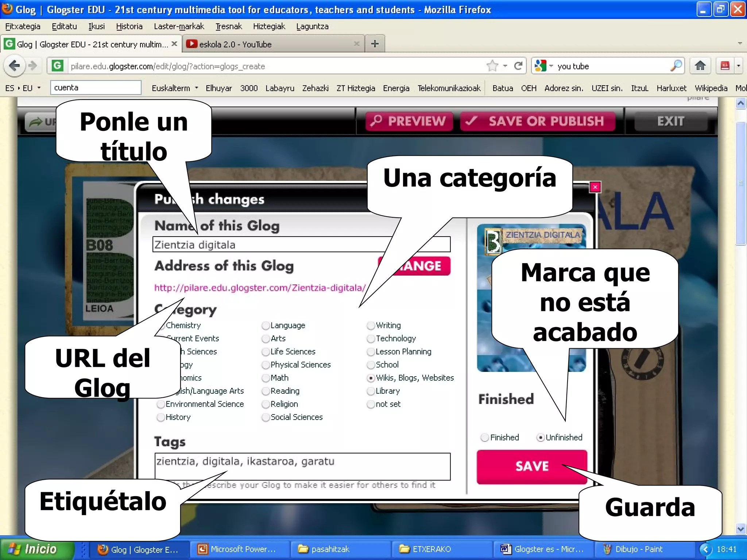Click Glogster site icon in address bar
This screenshot has width=747, height=560.
tap(57, 66)
